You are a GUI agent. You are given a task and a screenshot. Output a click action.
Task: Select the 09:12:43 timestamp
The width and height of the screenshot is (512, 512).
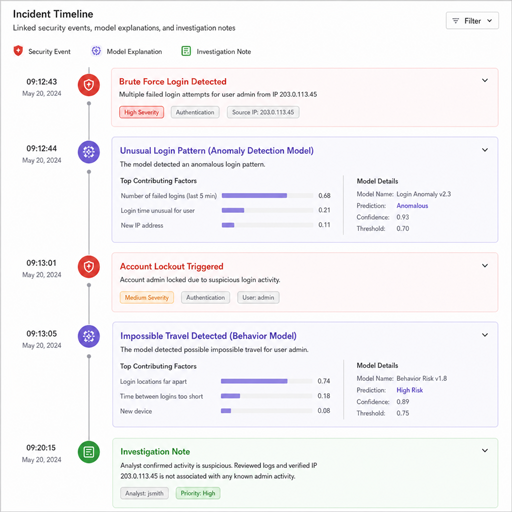[x=42, y=82]
